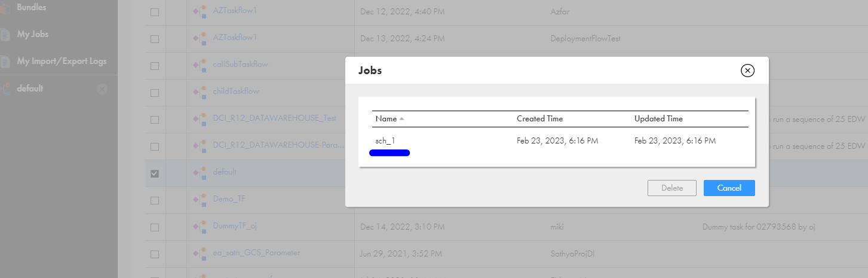Check the Demo_TF row checkbox
This screenshot has height=278, width=868.
(x=155, y=200)
